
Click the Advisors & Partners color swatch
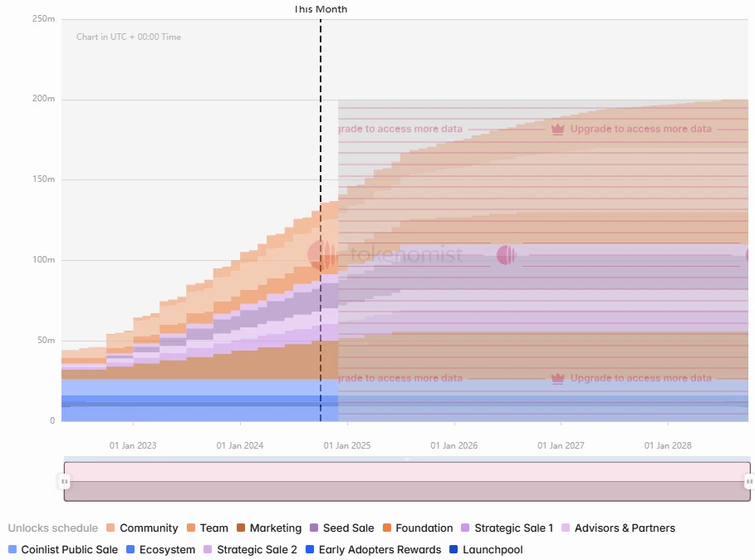pyautogui.click(x=566, y=528)
